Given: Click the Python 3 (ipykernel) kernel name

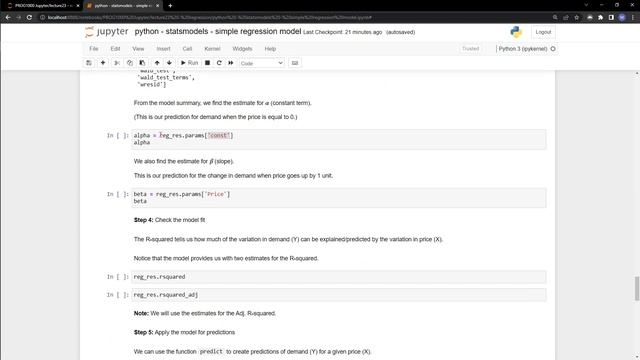Looking at the screenshot, I should tap(523, 49).
